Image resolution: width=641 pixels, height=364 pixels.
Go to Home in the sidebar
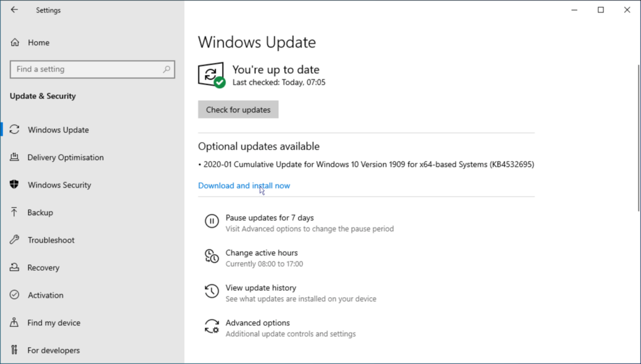click(38, 43)
